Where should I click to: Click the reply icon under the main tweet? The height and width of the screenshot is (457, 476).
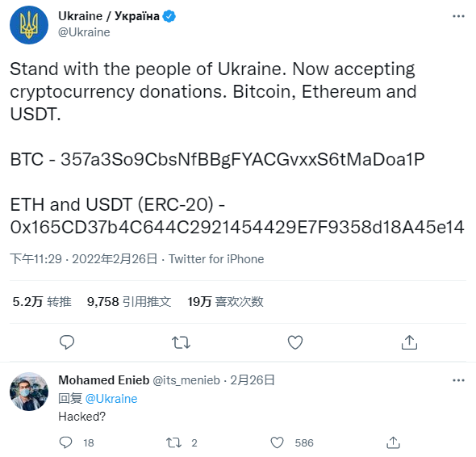click(x=66, y=342)
